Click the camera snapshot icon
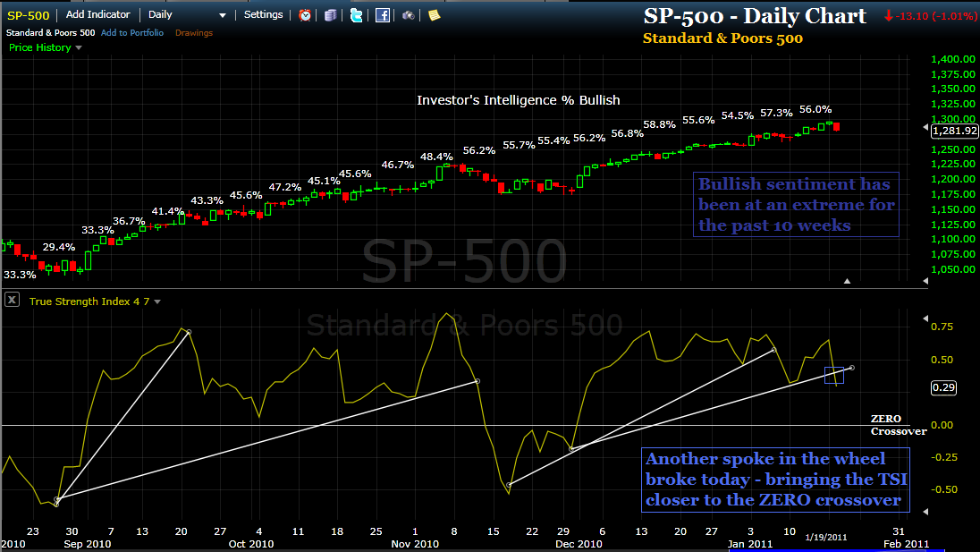The width and height of the screenshot is (980, 552). click(408, 15)
